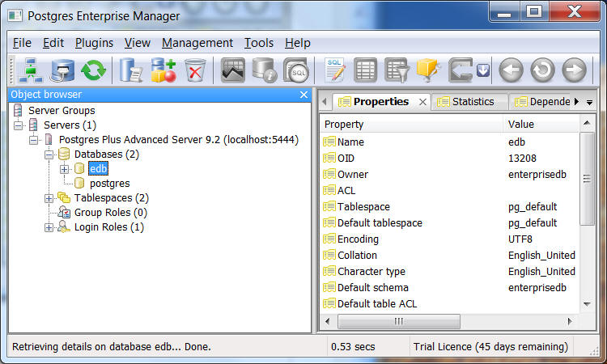Select Login Roles (1) in the tree
The height and width of the screenshot is (364, 607).
coord(108,227)
